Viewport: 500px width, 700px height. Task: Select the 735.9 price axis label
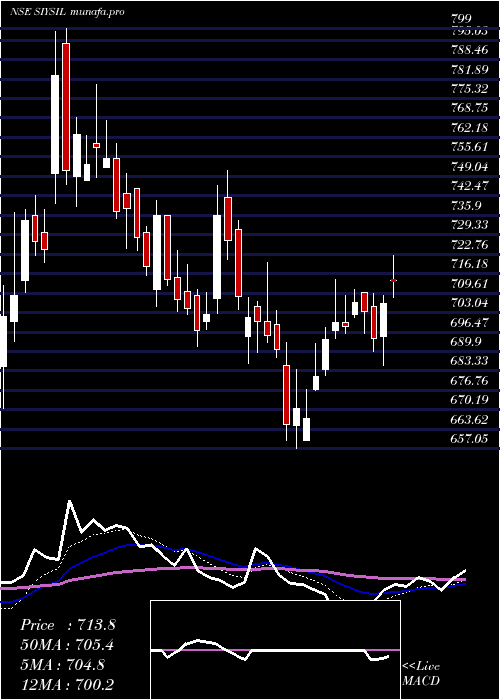click(466, 205)
